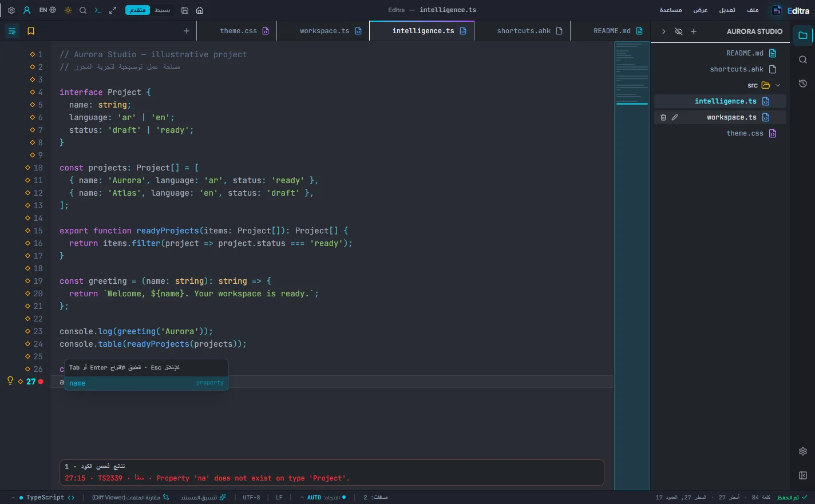
Task: Open the AUTO direction dropdown in status bar
Action: (323, 497)
